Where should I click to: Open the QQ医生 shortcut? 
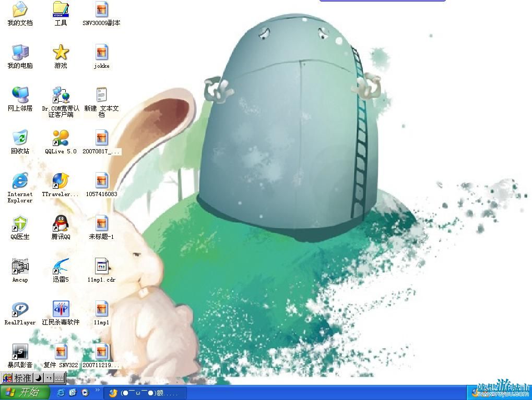click(20, 227)
